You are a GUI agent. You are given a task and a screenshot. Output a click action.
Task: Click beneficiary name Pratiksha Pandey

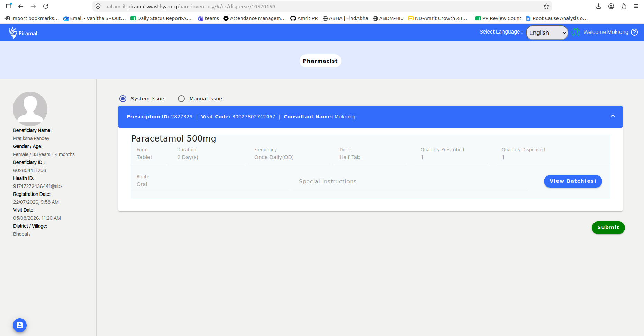pos(31,138)
